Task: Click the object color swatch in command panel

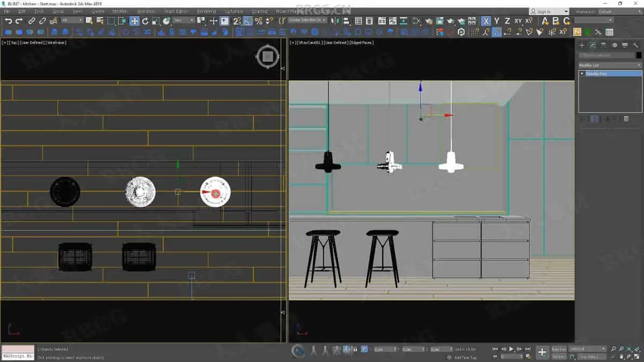Action: pyautogui.click(x=639, y=55)
